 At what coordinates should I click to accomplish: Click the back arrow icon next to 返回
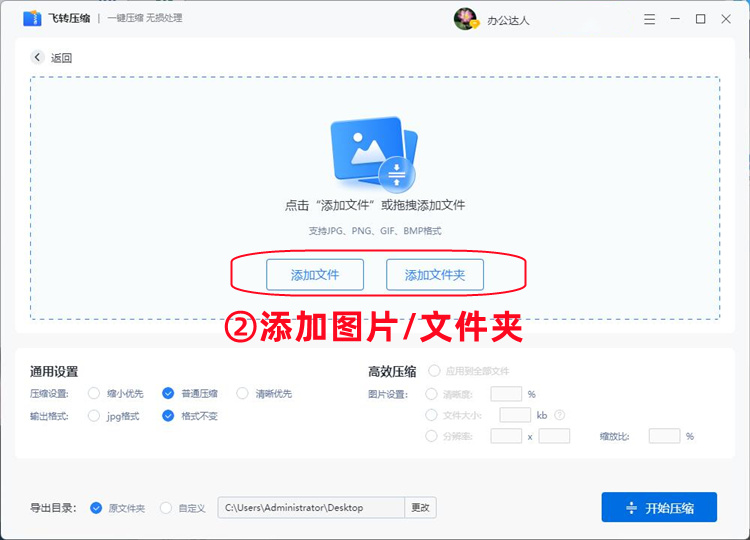(37, 57)
